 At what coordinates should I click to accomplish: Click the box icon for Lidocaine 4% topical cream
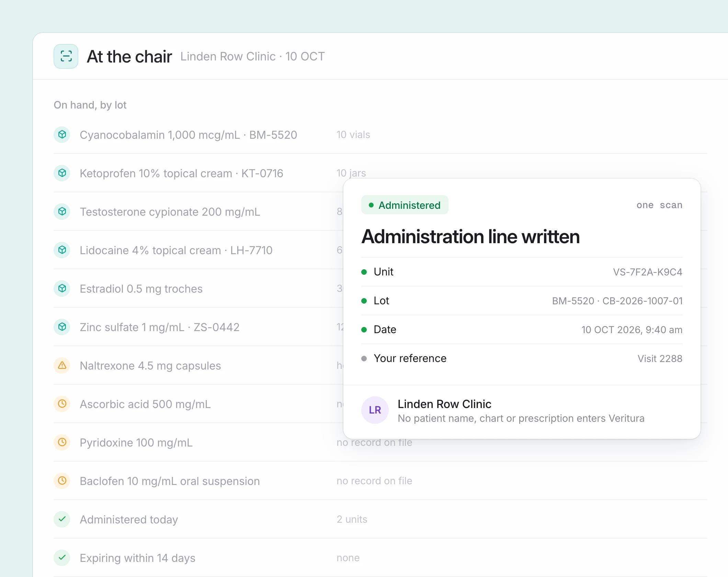(62, 250)
